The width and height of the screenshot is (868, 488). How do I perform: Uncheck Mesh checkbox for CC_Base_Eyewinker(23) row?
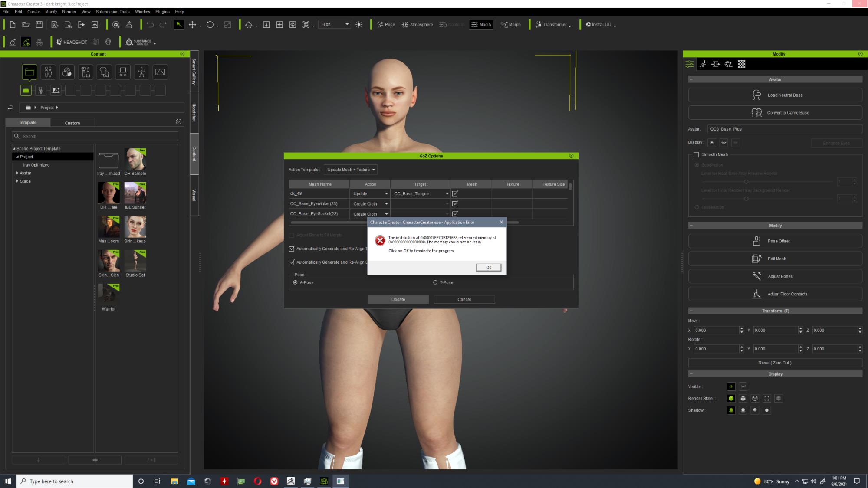455,203
